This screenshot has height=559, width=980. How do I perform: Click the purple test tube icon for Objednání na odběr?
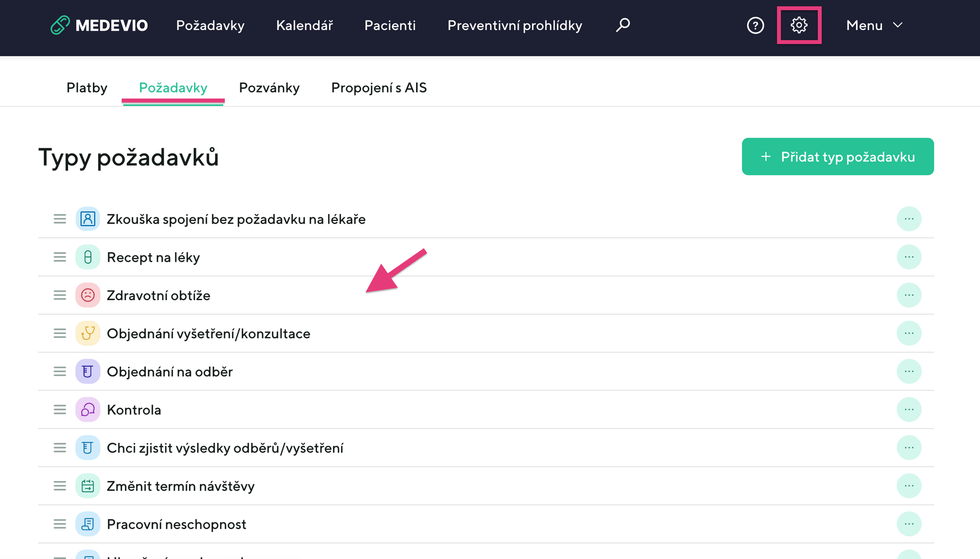pos(88,372)
